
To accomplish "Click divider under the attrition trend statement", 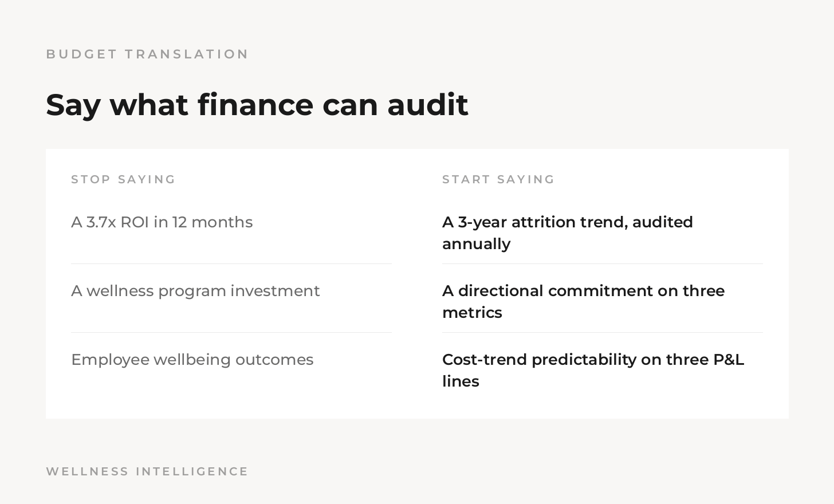I will 603,263.
